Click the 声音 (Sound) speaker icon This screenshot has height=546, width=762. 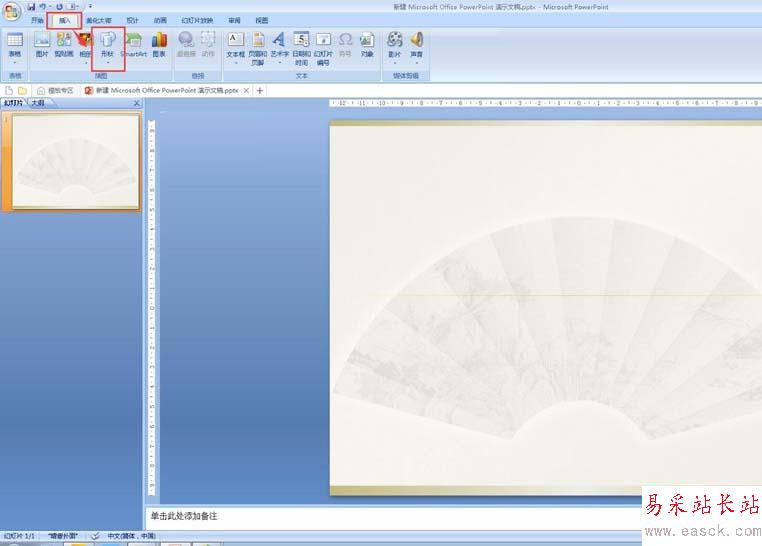click(416, 40)
